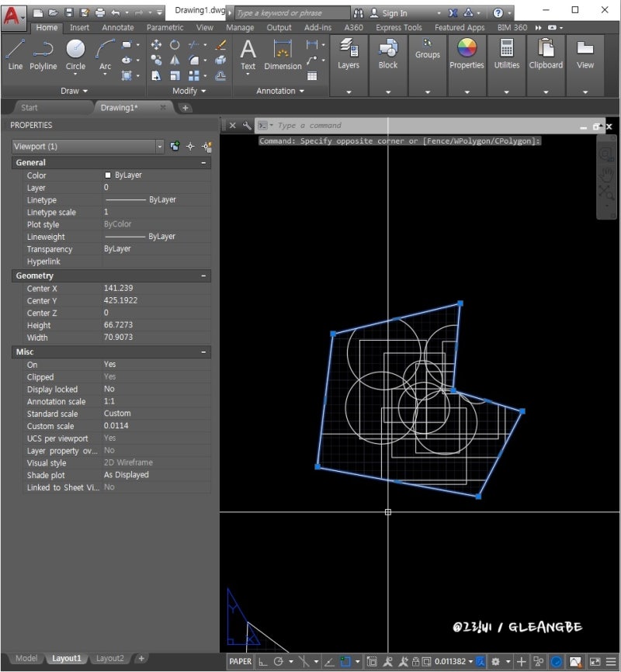Switch to the Annotate ribbon tab
Viewport: 621px width, 672px height.
tap(117, 27)
